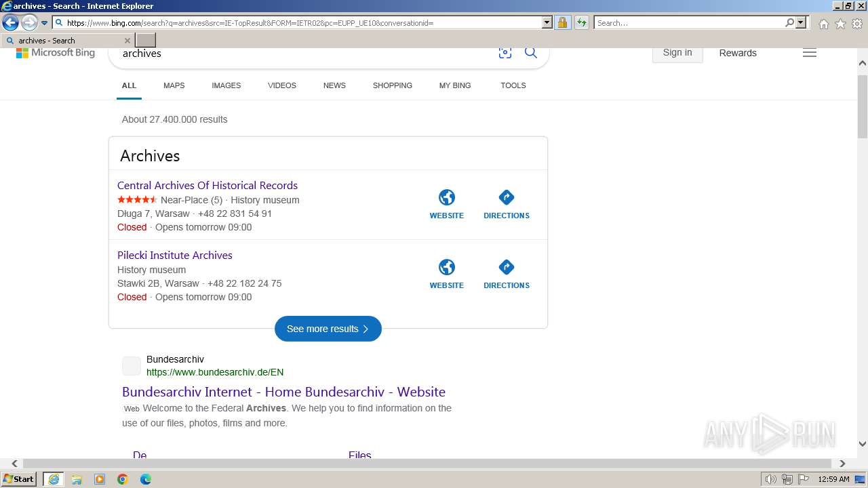View the security lock report icon
The height and width of the screenshot is (488, 868).
[562, 22]
